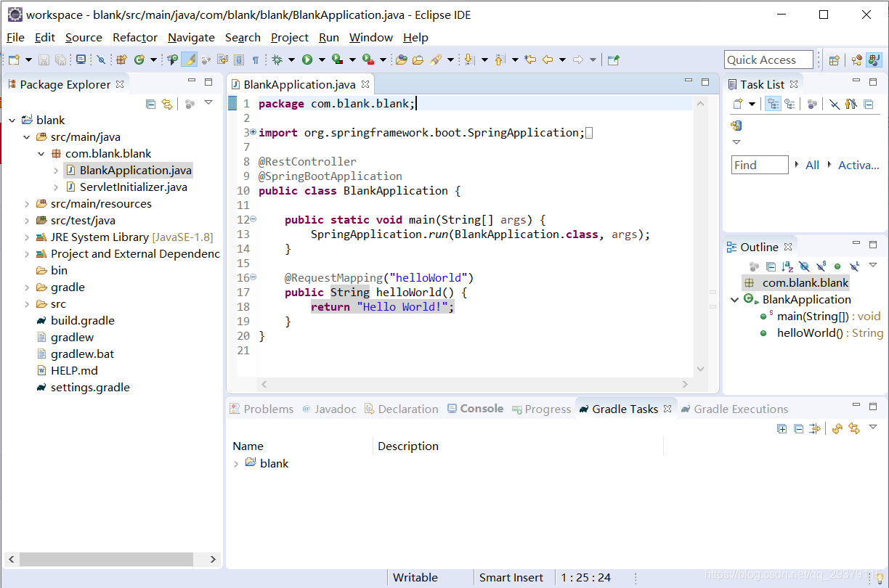The width and height of the screenshot is (889, 588).
Task: Toggle Hide Static Members in Outline
Action: pos(821,266)
